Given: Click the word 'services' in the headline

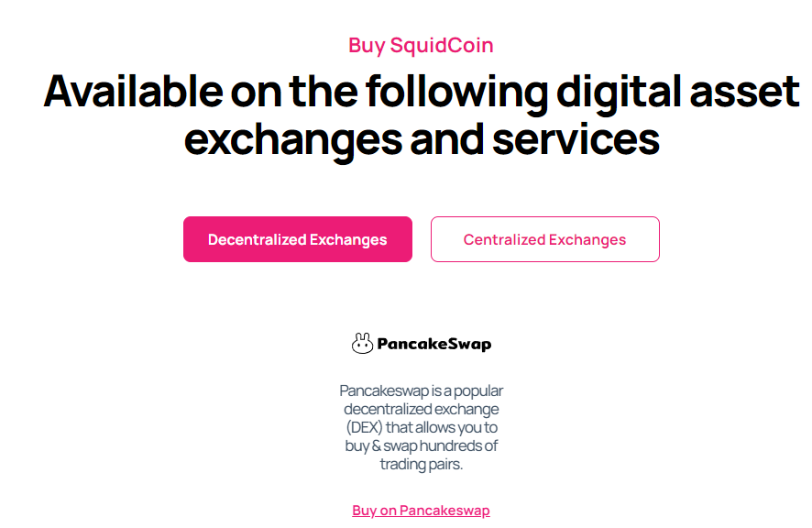Looking at the screenshot, I should [x=576, y=140].
